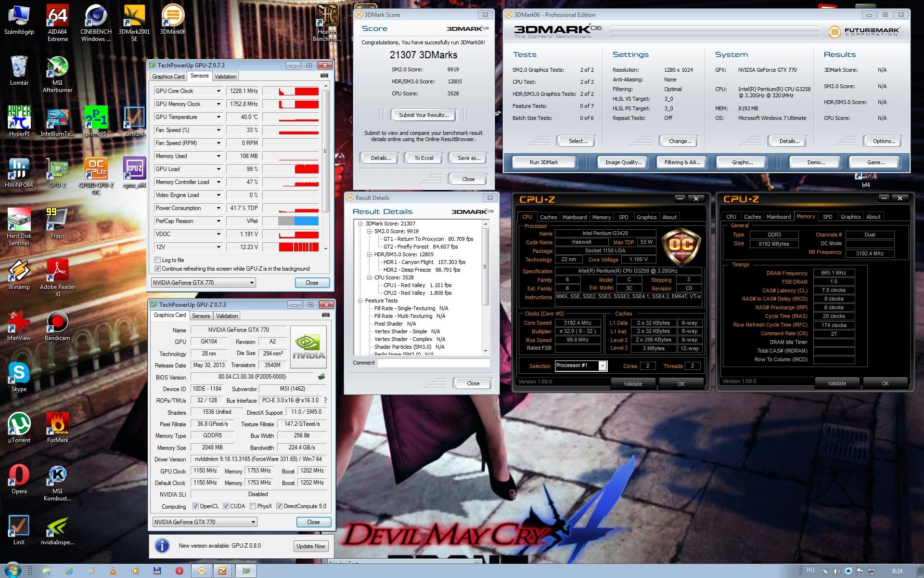Open the SPD tab in right CPU-Z window

coord(827,217)
